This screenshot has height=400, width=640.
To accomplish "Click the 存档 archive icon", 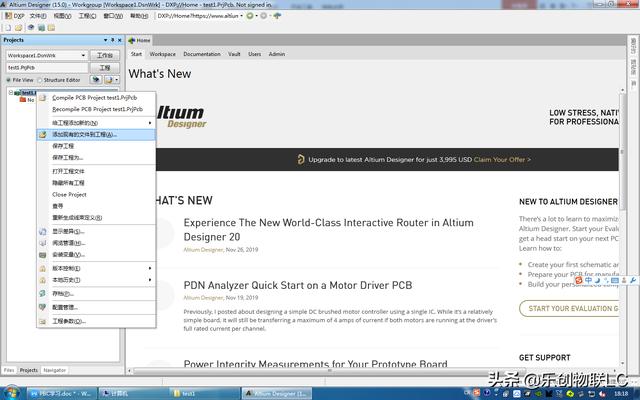I will click(x=42, y=293).
